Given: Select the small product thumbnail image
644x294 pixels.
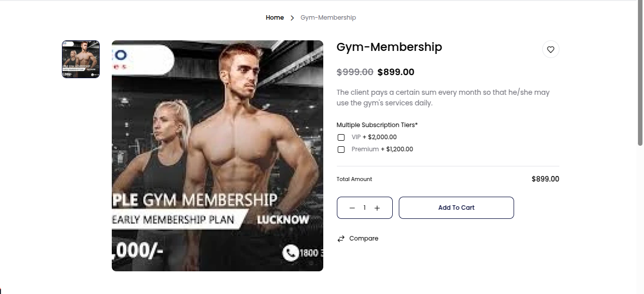Looking at the screenshot, I should pyautogui.click(x=81, y=59).
